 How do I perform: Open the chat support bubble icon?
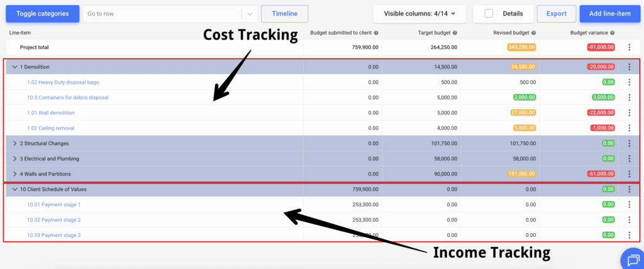633,260
